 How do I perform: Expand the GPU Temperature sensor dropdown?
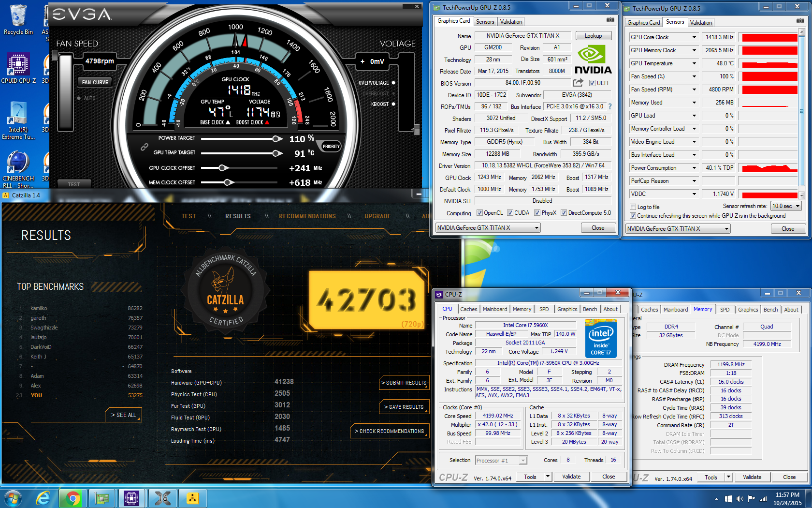click(x=694, y=63)
